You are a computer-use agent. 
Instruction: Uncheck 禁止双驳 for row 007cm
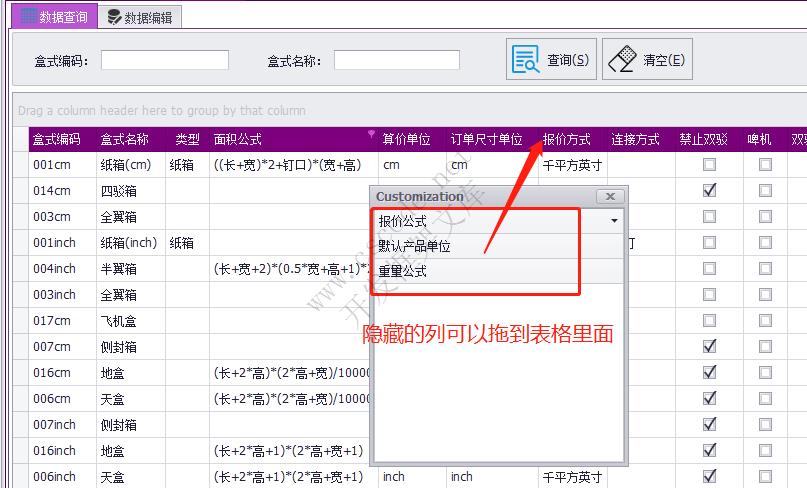tap(709, 346)
